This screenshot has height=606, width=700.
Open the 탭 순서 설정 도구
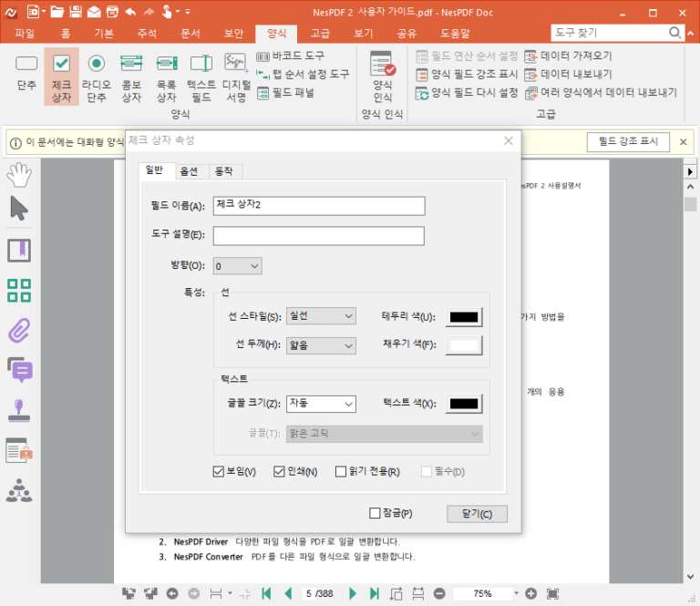coord(303,74)
